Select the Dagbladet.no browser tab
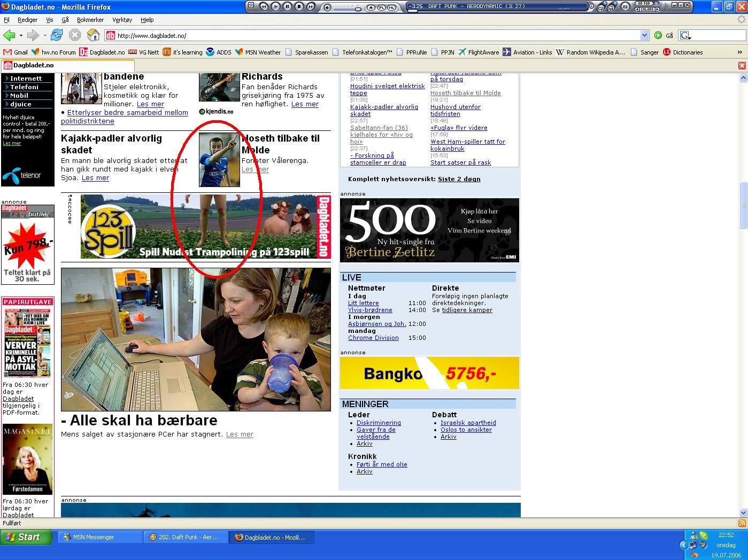 click(x=67, y=65)
